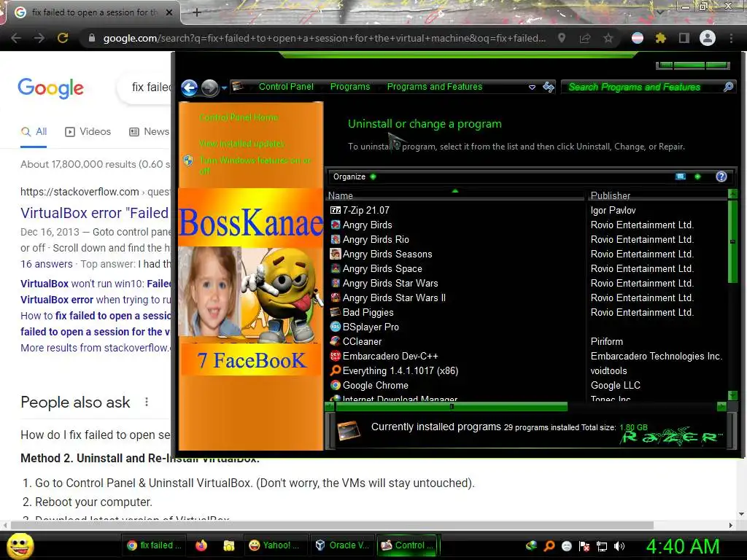
Task: Select the Bad Piggies icon
Action: pos(336,312)
